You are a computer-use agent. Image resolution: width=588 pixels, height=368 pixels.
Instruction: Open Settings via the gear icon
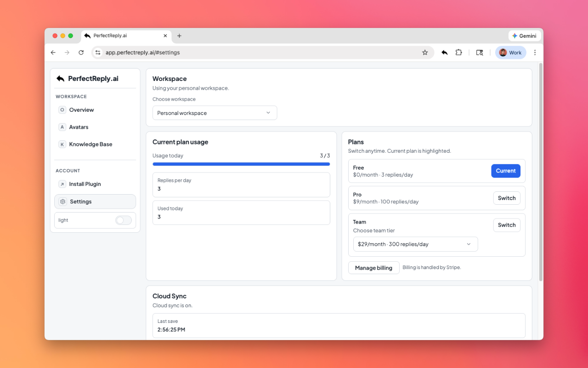pyautogui.click(x=62, y=201)
